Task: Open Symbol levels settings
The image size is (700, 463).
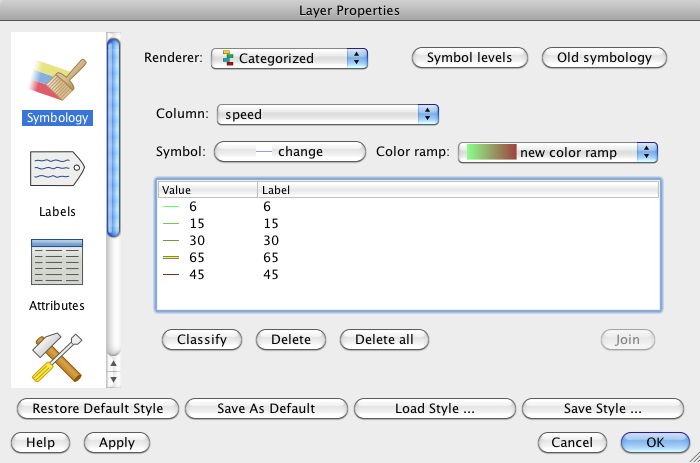Action: [470, 58]
